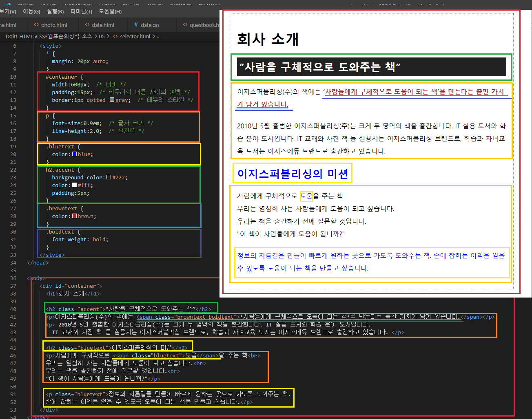This screenshot has width=532, height=419.
Task: Click the HTML file icon on guestbook tab
Action: (185, 25)
